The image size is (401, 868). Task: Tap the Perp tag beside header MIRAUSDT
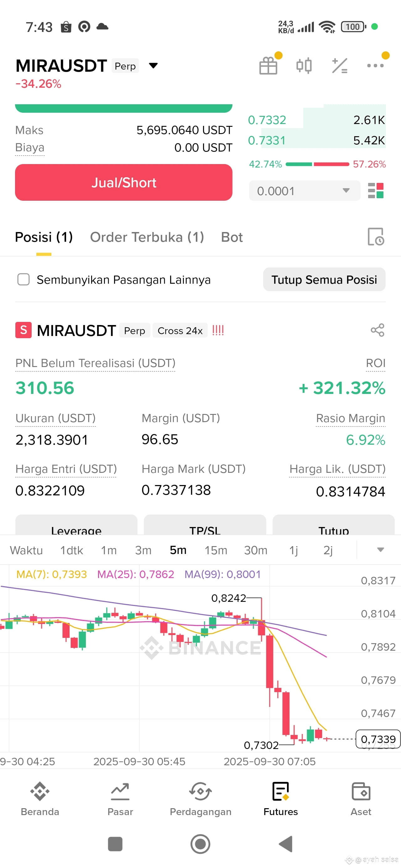tap(125, 66)
